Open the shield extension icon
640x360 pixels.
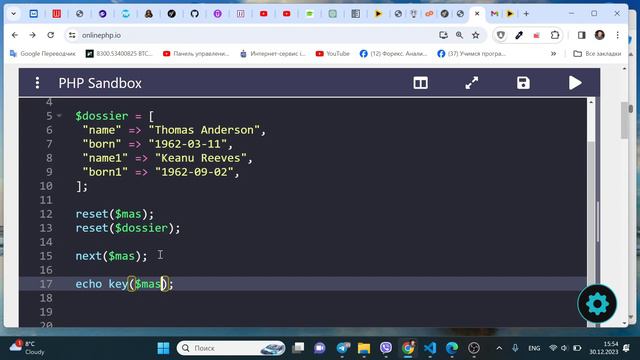501,35
